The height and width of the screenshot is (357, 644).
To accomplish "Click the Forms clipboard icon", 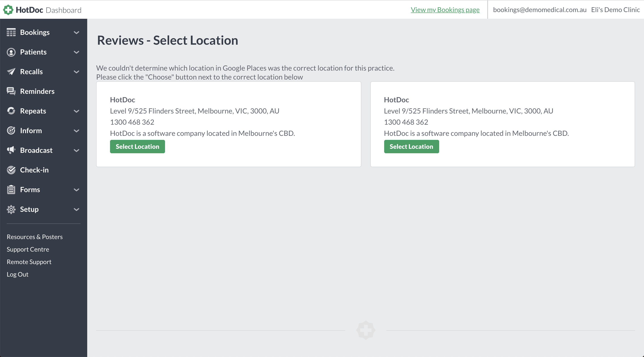I will pyautogui.click(x=11, y=189).
